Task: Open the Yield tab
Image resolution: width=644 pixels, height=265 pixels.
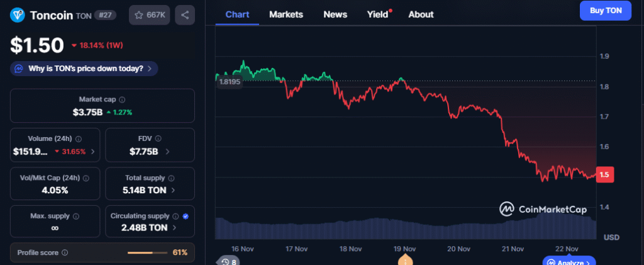Action: point(378,14)
